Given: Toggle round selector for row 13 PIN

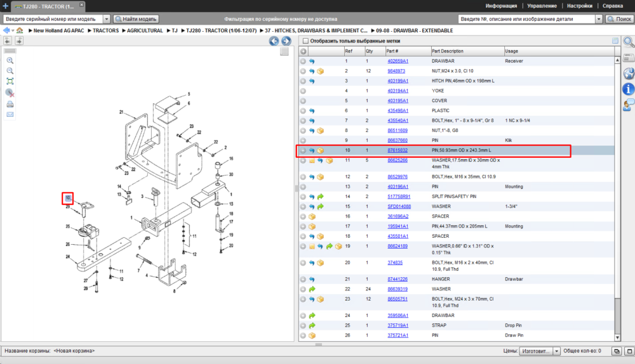Looking at the screenshot, I should point(303,187).
